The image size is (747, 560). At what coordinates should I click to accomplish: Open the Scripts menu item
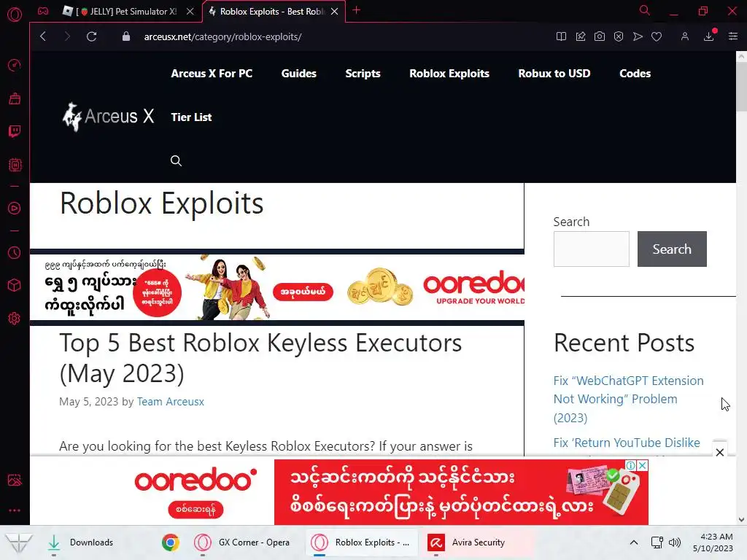[x=363, y=74]
